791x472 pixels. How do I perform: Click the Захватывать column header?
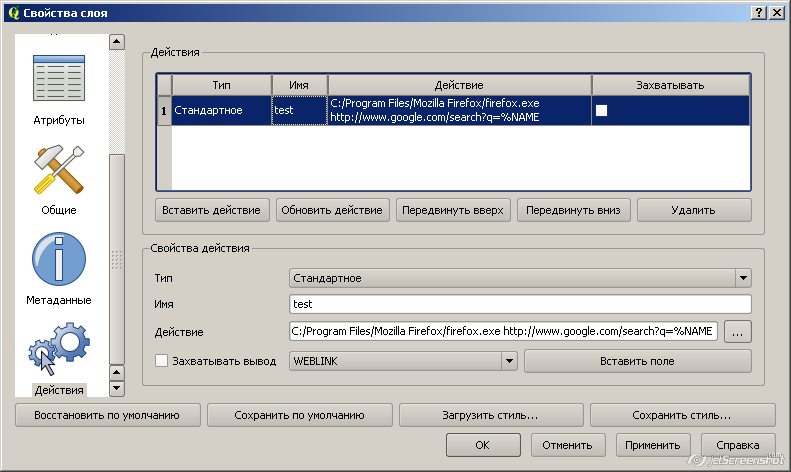(670, 85)
